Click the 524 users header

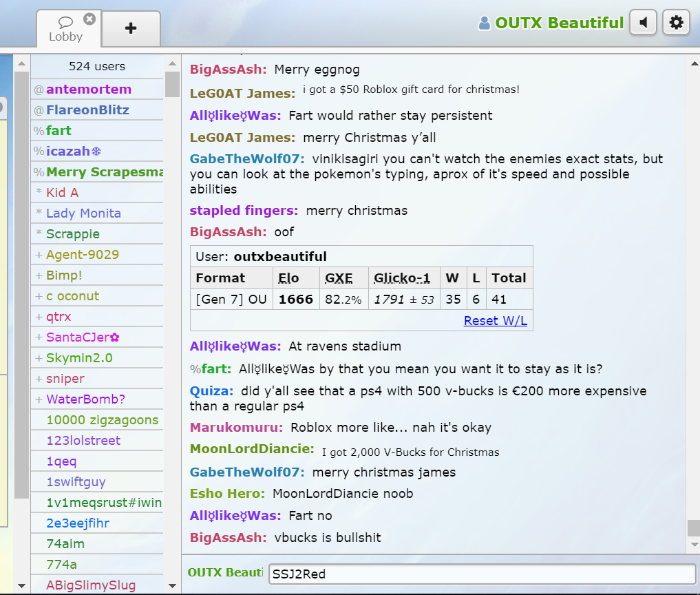coord(97,66)
